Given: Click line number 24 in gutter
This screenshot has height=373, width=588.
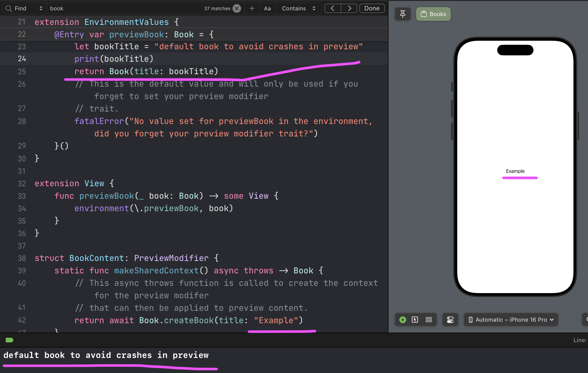Looking at the screenshot, I should (x=22, y=59).
